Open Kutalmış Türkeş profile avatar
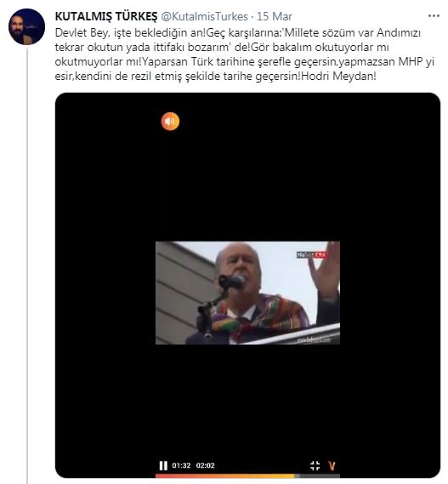Viewport: 448px width, 484px height. (26, 27)
